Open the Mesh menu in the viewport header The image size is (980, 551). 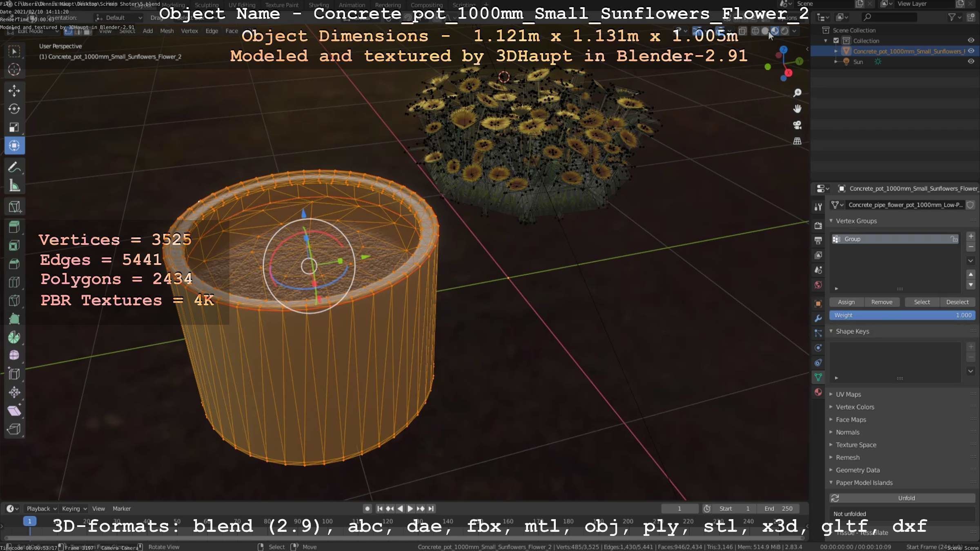tap(167, 31)
